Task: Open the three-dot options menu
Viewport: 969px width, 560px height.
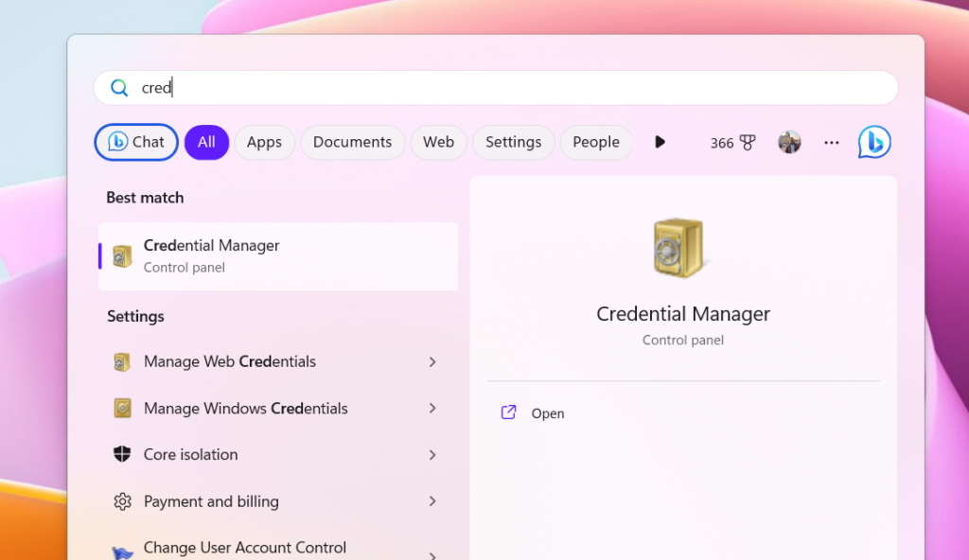Action: coord(831,143)
